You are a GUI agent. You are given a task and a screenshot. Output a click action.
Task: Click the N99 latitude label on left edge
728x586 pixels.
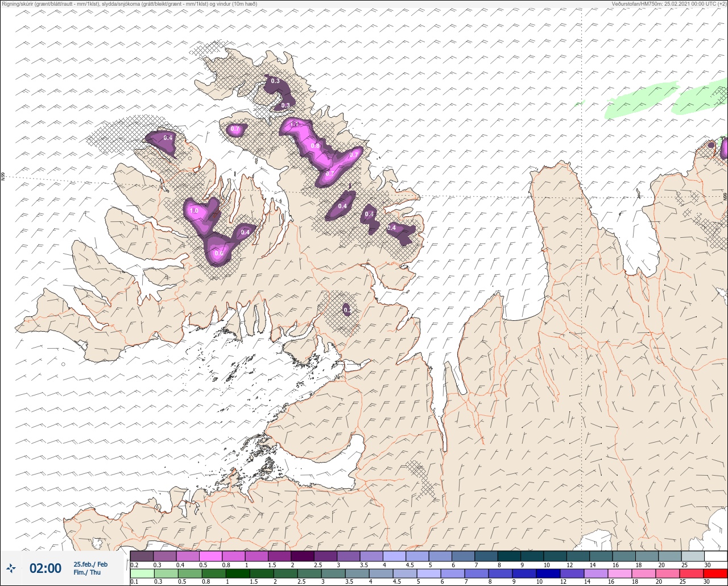3,177
